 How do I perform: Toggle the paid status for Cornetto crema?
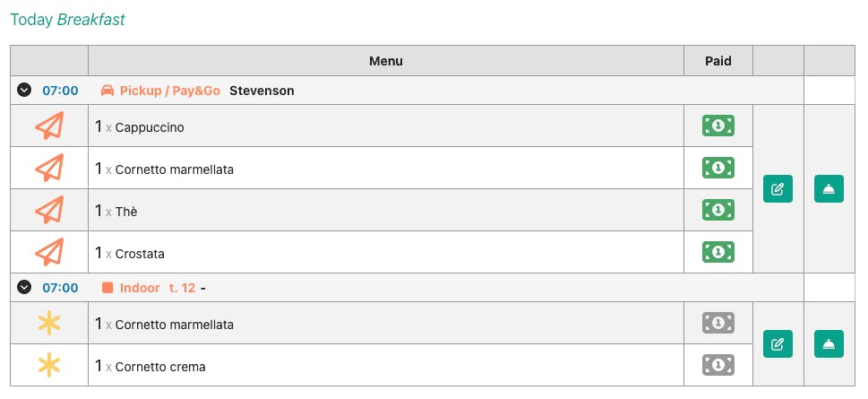point(718,366)
